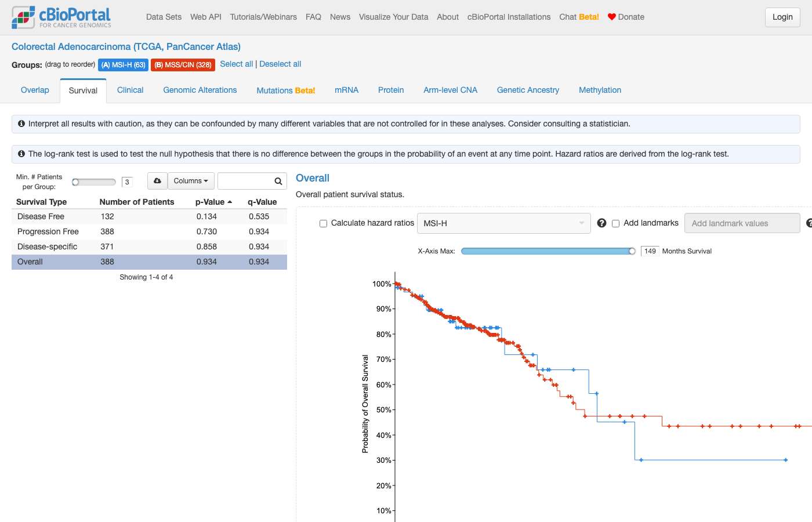The width and height of the screenshot is (812, 522).
Task: Open Data Sets in the top navigation
Action: point(164,17)
